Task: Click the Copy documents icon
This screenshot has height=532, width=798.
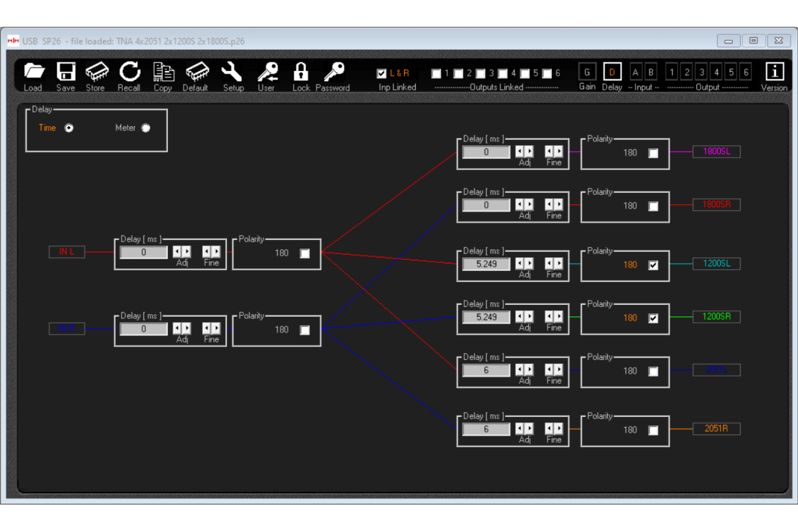Action: click(163, 72)
